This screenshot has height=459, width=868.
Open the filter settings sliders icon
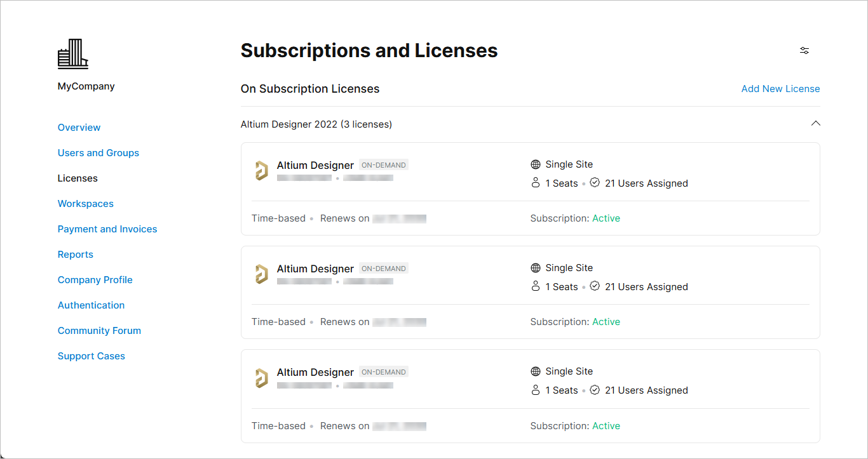804,51
